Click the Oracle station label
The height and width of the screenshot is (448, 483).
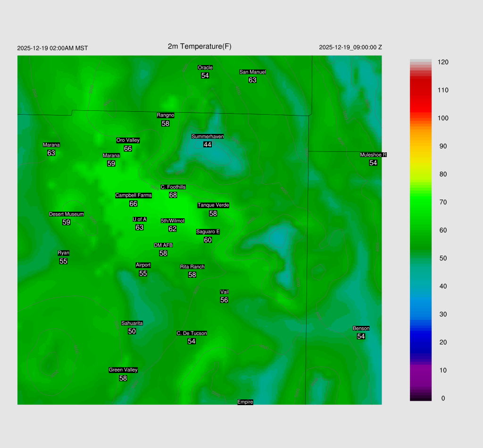(x=205, y=67)
